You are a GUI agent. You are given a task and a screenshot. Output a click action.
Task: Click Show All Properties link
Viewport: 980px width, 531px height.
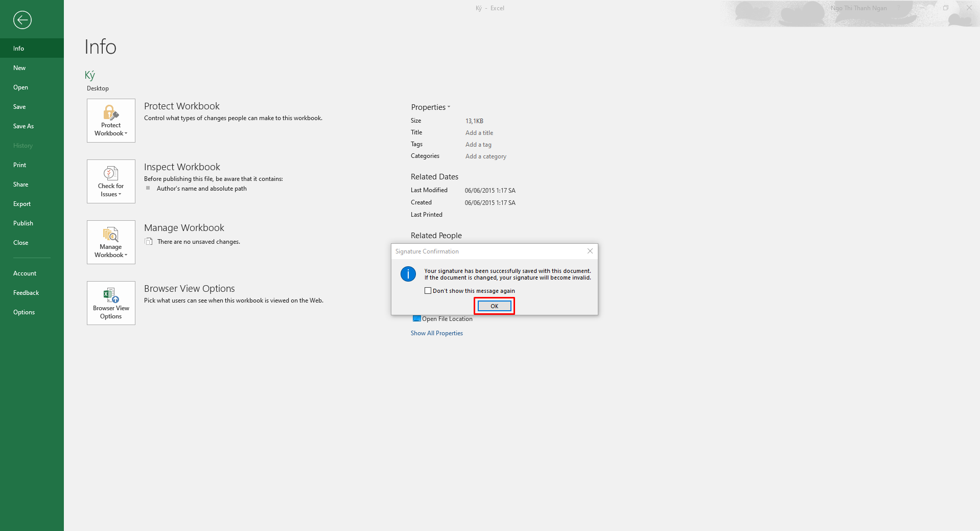pyautogui.click(x=437, y=333)
